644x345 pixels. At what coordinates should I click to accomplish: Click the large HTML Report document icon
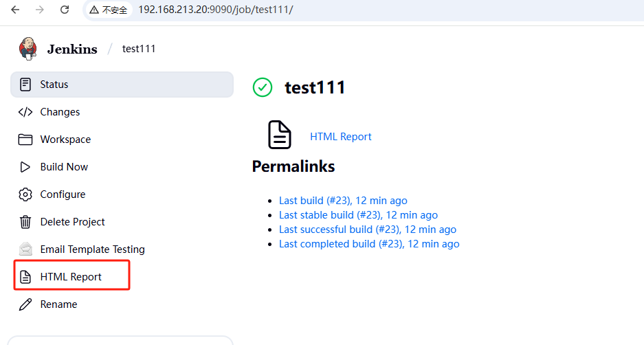pyautogui.click(x=279, y=135)
